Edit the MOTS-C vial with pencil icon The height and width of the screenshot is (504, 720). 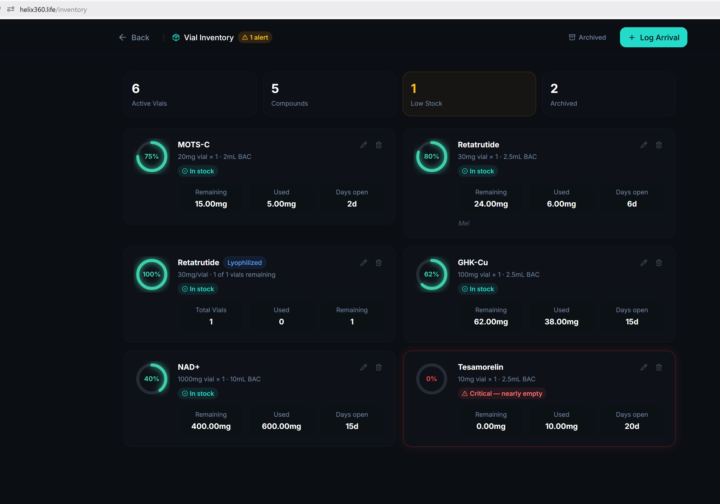tap(364, 145)
